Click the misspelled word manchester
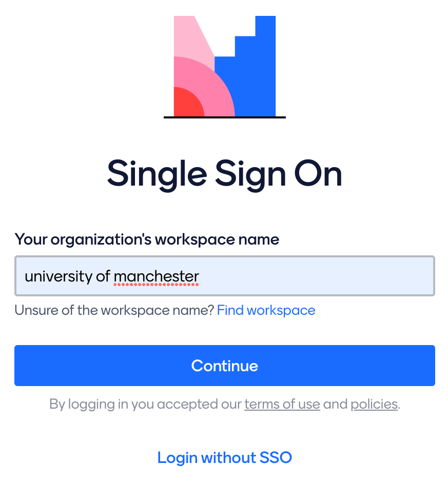Viewport: 448px width, 484px height. point(156,276)
